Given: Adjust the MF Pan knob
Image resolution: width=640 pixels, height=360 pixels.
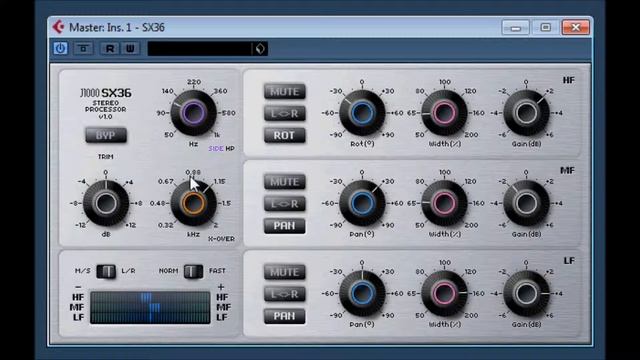Looking at the screenshot, I should click(362, 203).
